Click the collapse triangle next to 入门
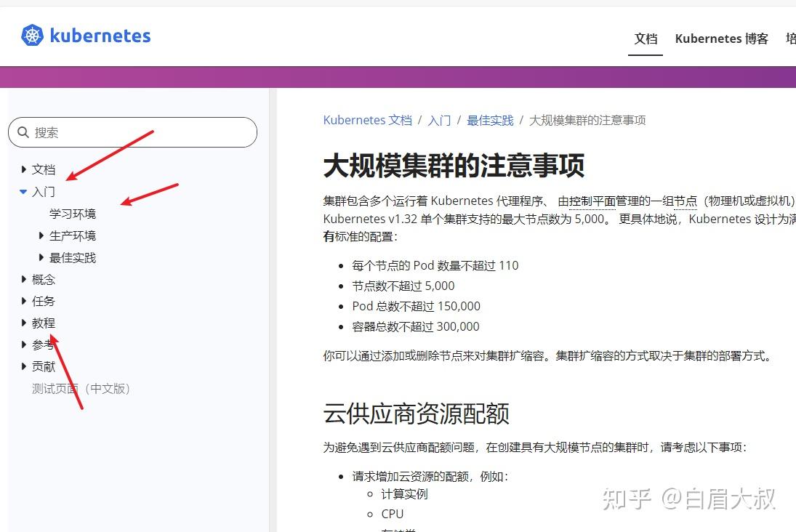The image size is (796, 532). pyautogui.click(x=24, y=191)
